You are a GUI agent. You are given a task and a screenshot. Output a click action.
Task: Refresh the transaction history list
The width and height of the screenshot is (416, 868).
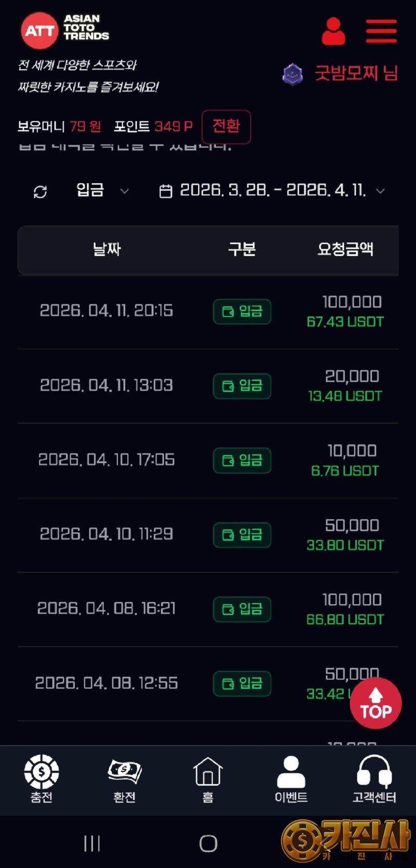40,192
